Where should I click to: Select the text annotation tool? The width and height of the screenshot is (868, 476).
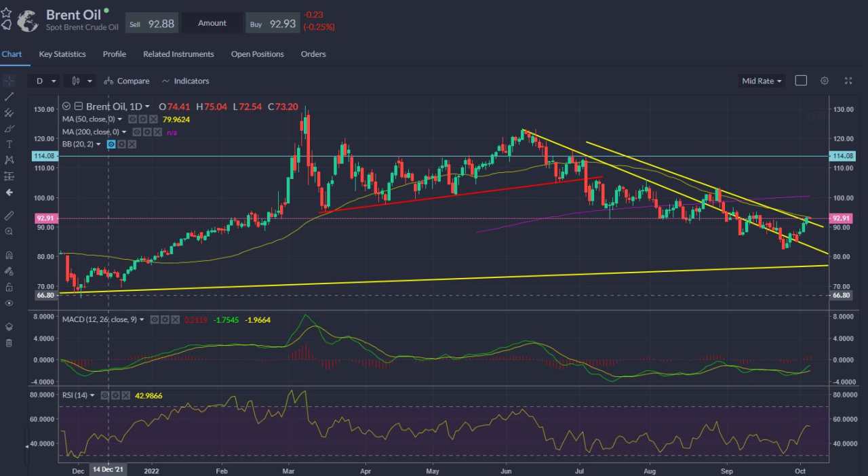pos(9,144)
